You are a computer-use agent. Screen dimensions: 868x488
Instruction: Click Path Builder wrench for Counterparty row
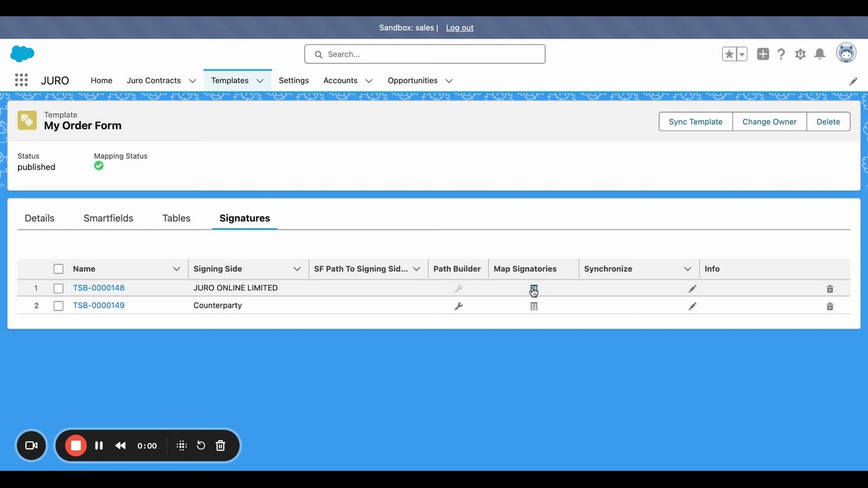pos(458,306)
